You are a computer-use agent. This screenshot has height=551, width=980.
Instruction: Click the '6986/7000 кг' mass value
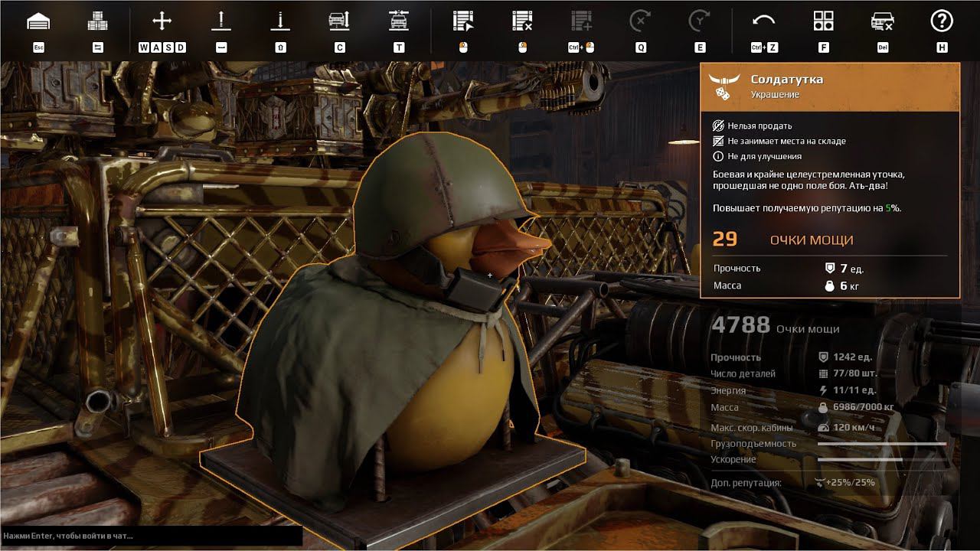(864, 408)
